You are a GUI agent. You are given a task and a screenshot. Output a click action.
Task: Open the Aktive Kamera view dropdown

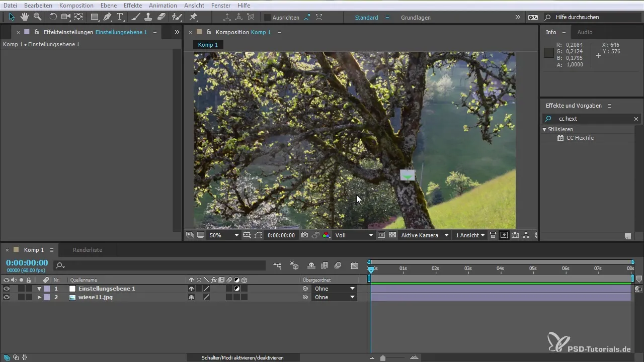coord(425,235)
